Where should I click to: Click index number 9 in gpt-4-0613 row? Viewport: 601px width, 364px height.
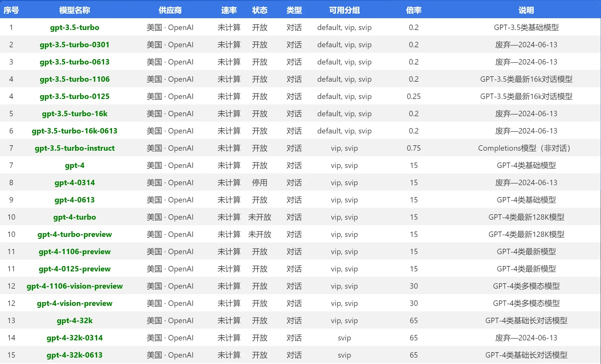(x=11, y=200)
